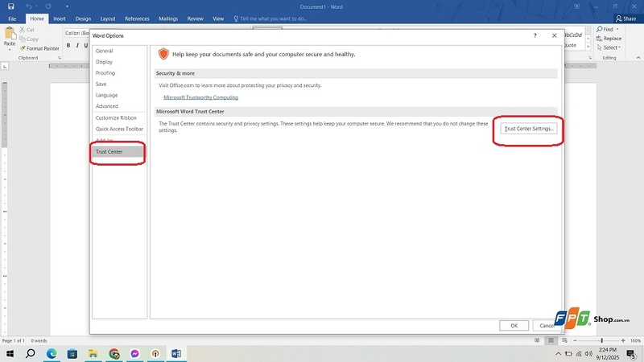Expand the Find dropdown arrow
644x362 pixels.
617,29
